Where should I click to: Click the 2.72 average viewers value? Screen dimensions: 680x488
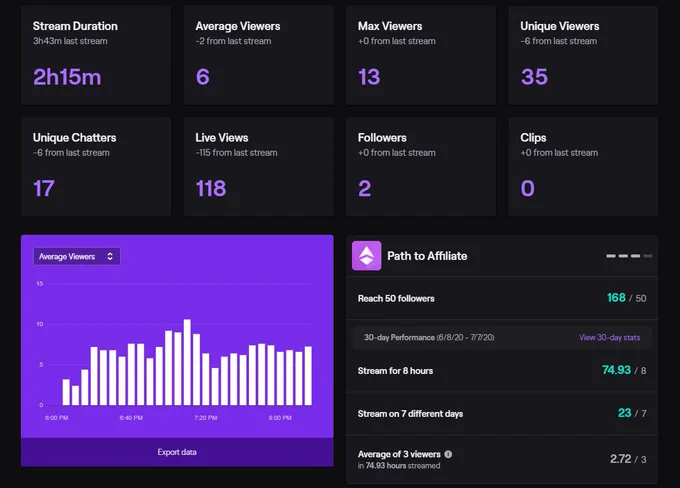[621, 459]
